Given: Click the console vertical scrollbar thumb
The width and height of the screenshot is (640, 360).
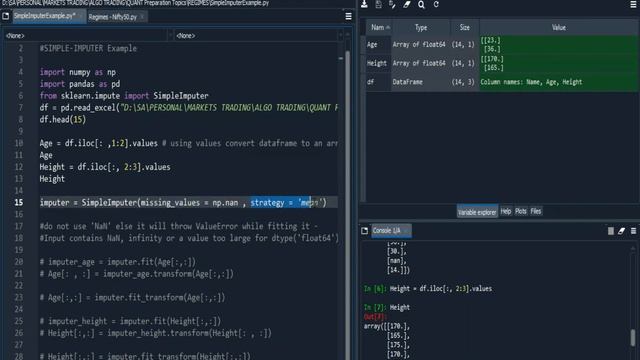Looking at the screenshot, I should click(x=633, y=337).
